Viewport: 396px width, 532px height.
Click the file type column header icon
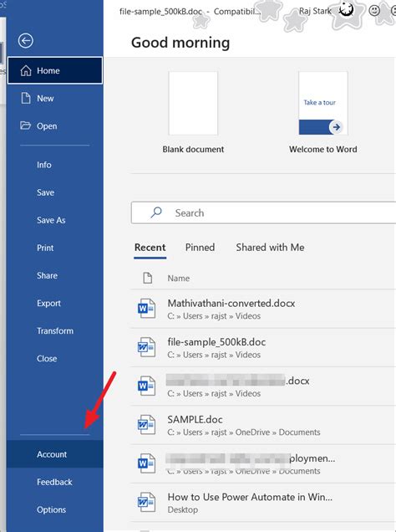click(148, 278)
